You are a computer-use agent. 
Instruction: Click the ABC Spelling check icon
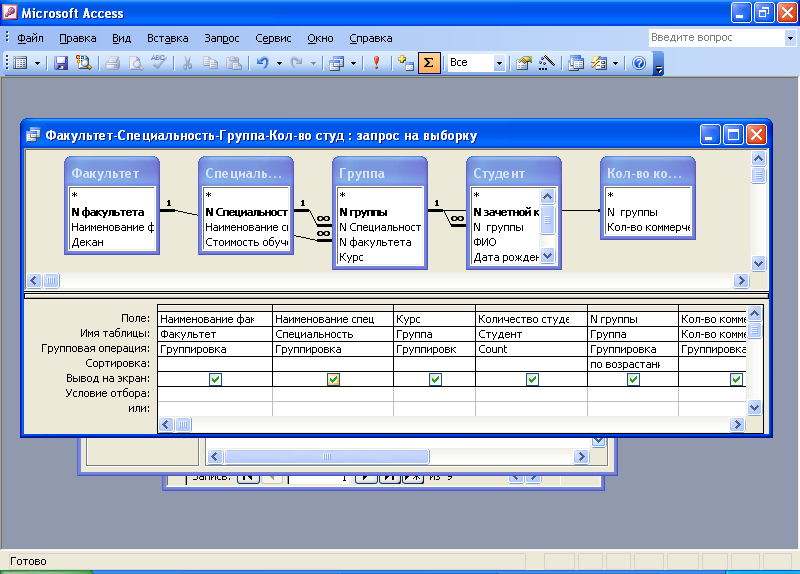point(159,63)
